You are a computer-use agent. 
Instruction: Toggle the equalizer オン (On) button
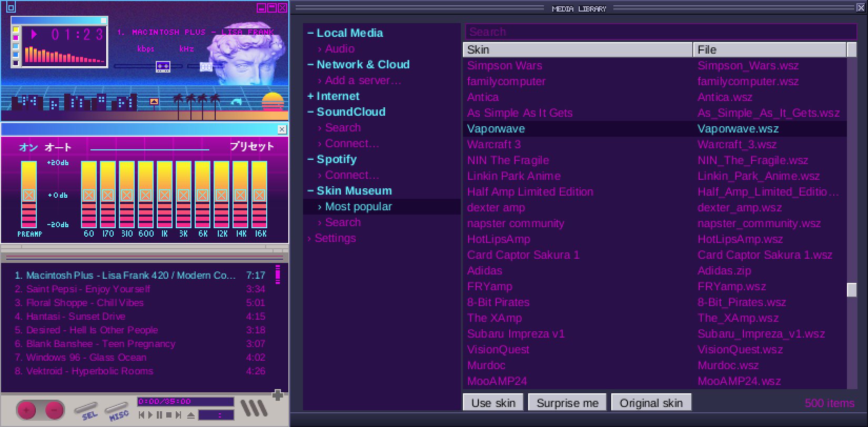point(28,147)
